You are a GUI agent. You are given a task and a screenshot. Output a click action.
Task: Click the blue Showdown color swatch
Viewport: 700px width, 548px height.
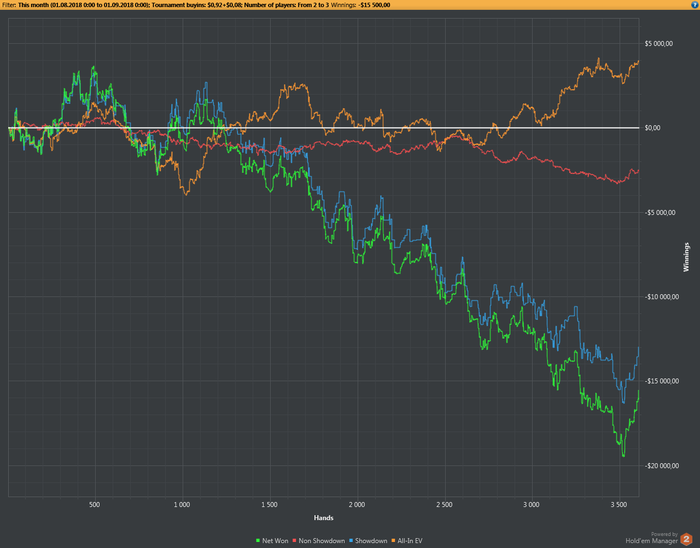351,541
